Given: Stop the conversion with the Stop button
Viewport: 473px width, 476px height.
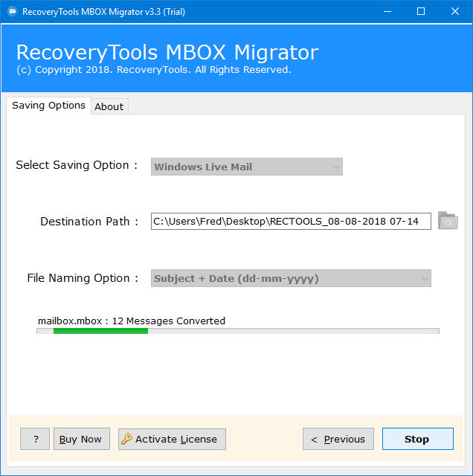Looking at the screenshot, I should tap(417, 439).
